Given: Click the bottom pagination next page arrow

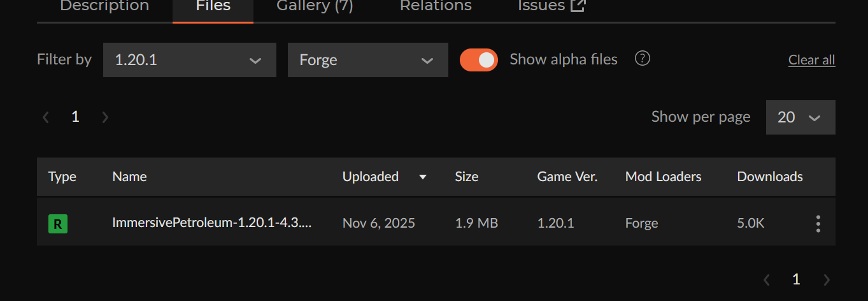Looking at the screenshot, I should tap(827, 279).
